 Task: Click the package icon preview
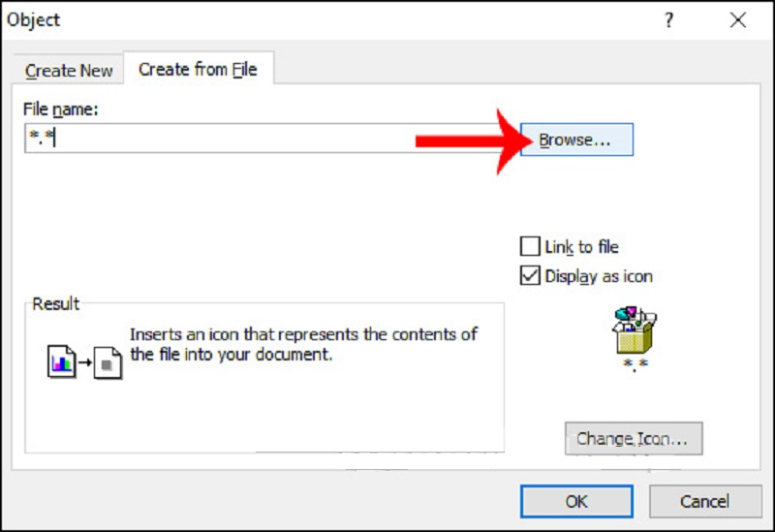point(635,330)
